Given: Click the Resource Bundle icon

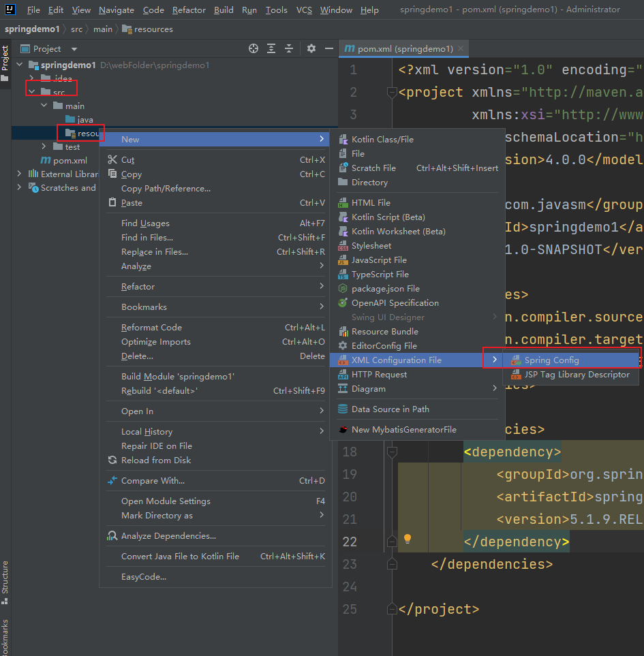Looking at the screenshot, I should click(x=343, y=331).
